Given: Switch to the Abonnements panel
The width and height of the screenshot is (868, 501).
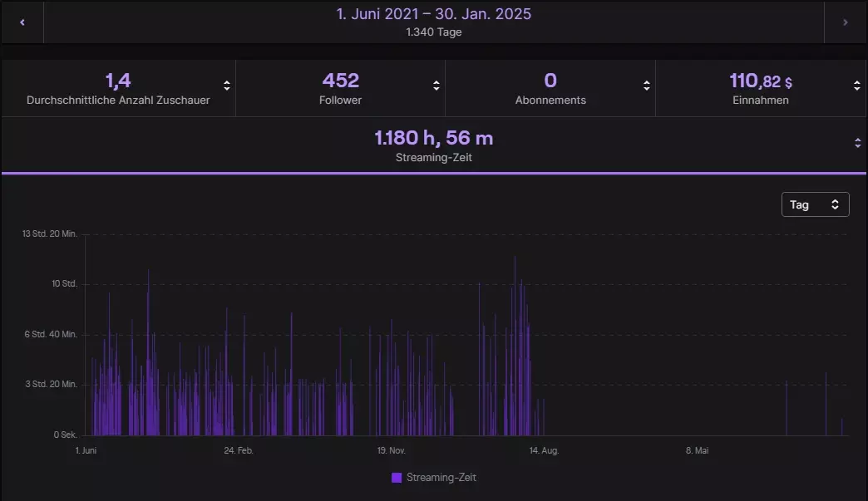Looking at the screenshot, I should [x=550, y=87].
